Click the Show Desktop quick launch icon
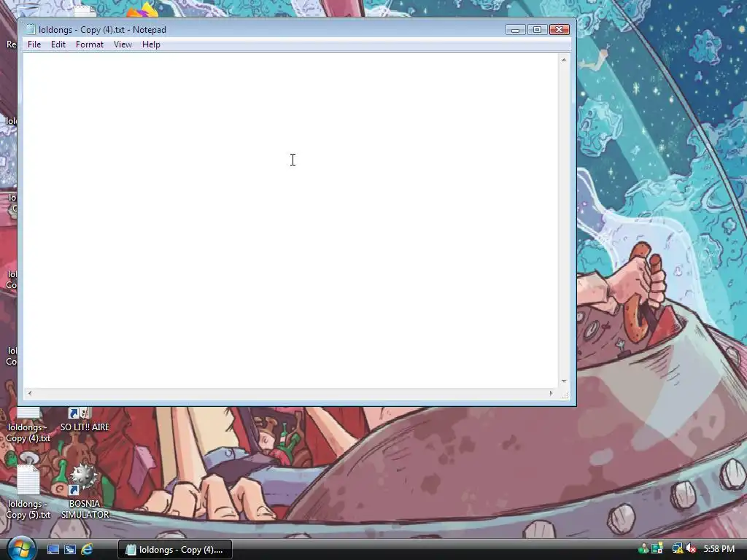The height and width of the screenshot is (560, 747). coord(53,550)
